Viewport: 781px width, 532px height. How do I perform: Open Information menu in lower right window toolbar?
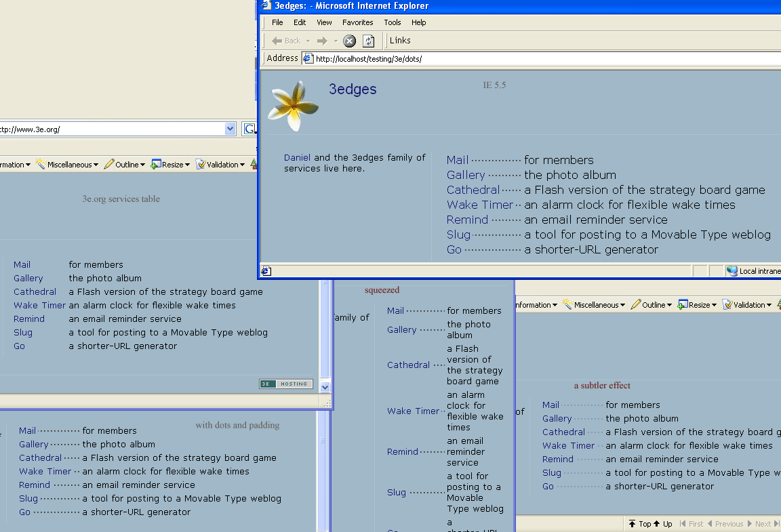536,305
